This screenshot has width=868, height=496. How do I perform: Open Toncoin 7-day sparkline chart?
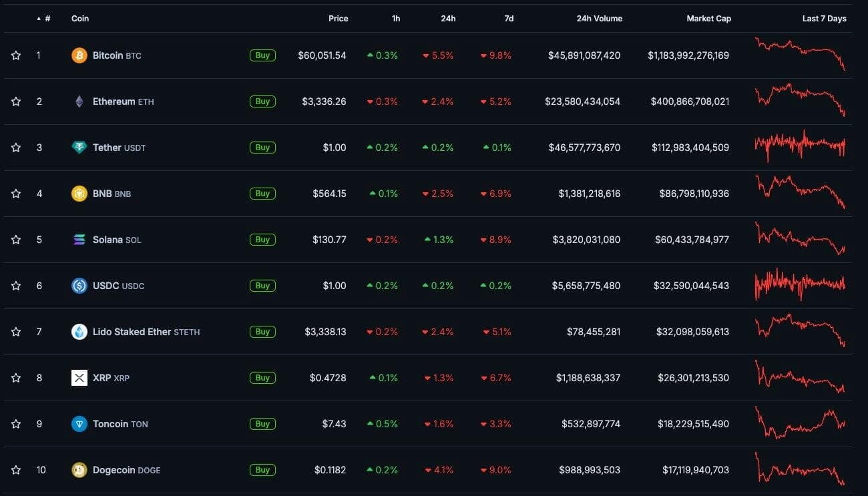tap(800, 423)
